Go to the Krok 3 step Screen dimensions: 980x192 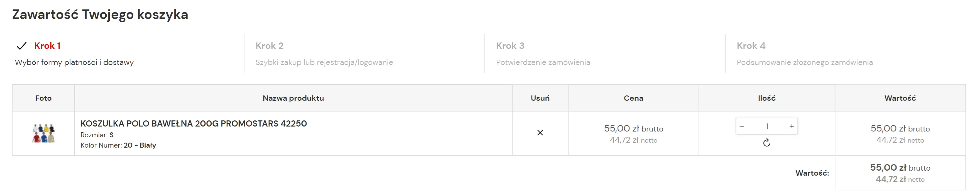point(510,46)
